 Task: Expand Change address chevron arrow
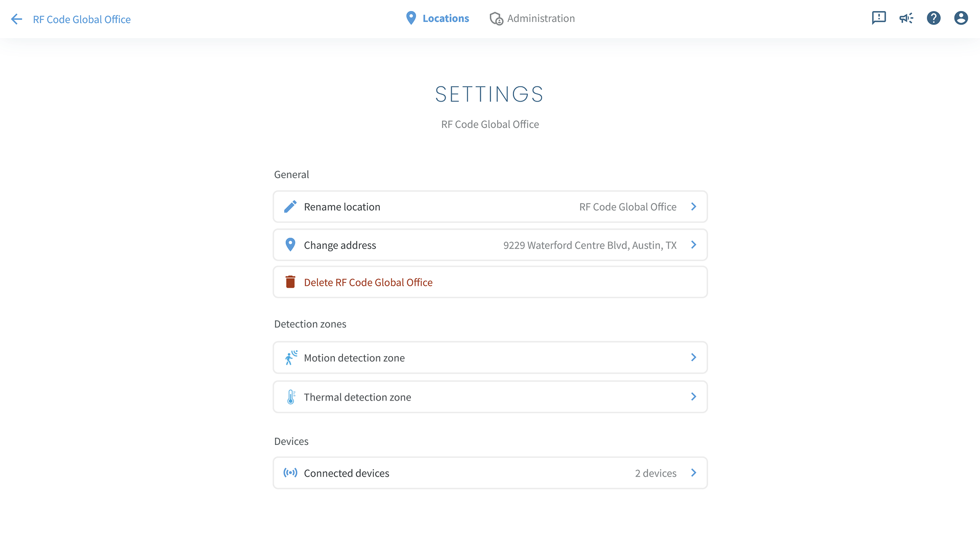tap(693, 245)
